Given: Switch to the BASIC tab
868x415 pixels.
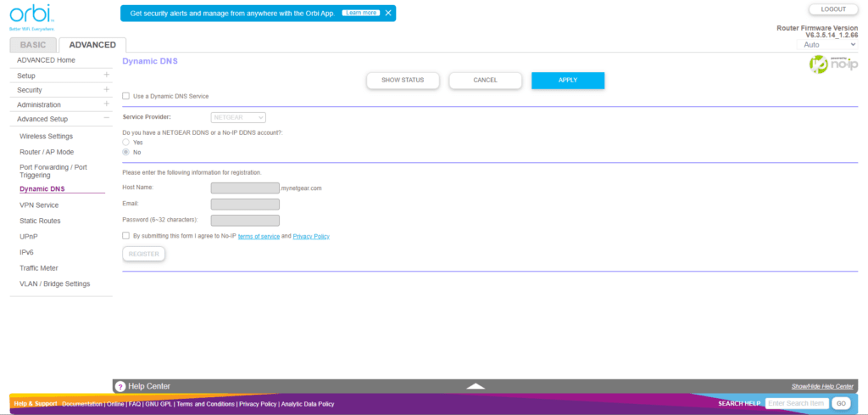Looking at the screenshot, I should (x=34, y=45).
